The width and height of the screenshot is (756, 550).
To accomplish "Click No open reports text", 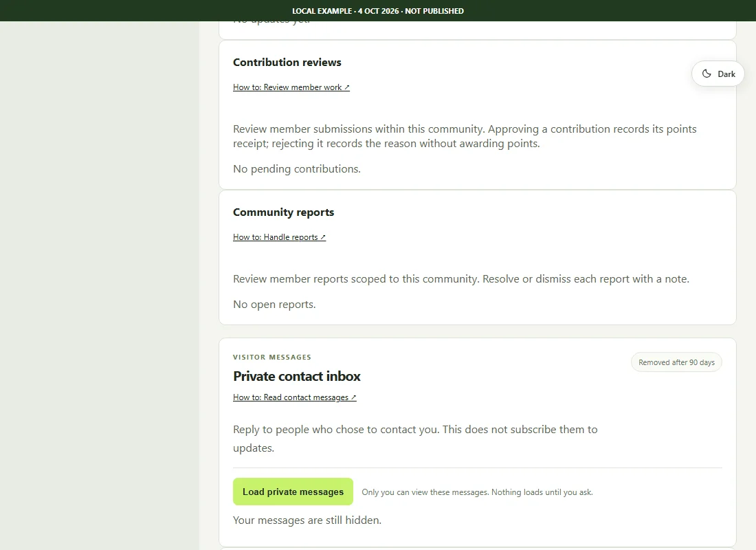I will pyautogui.click(x=274, y=305).
